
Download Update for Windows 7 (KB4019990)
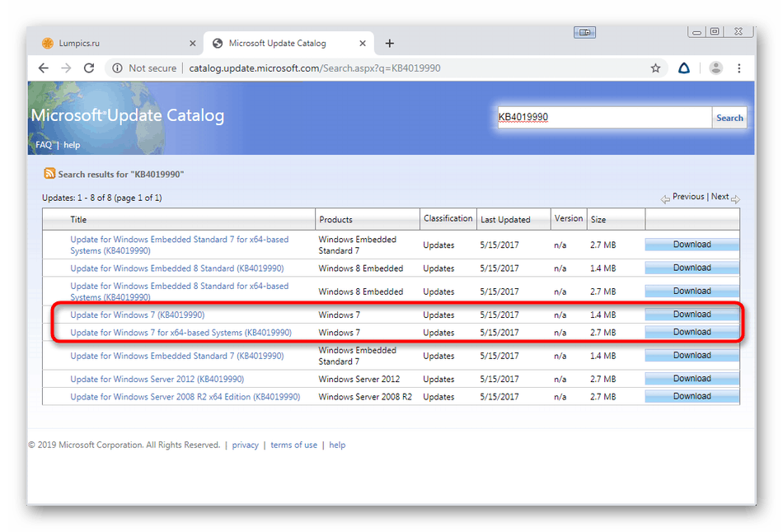[692, 315]
